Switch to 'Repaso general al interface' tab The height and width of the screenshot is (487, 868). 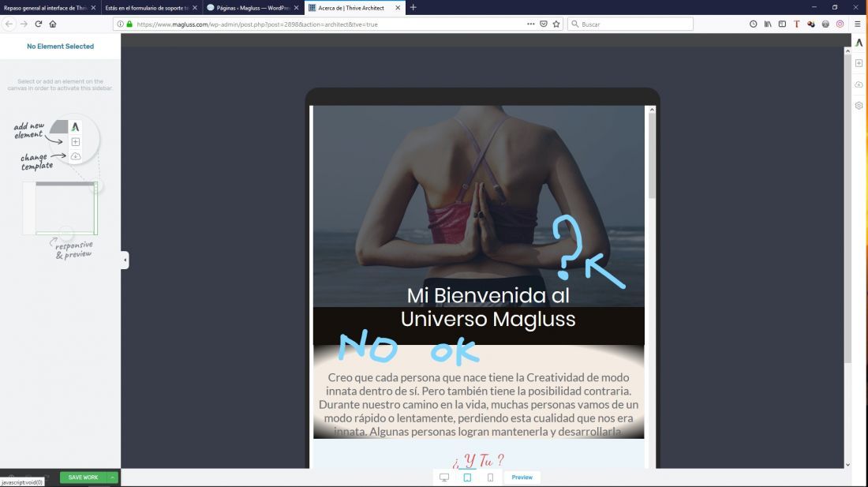coord(46,8)
